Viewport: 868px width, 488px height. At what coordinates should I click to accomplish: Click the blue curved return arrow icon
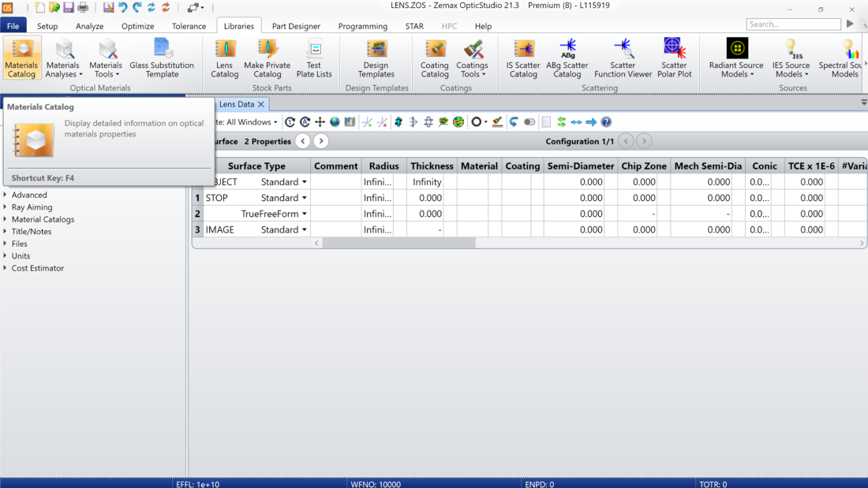click(x=514, y=121)
